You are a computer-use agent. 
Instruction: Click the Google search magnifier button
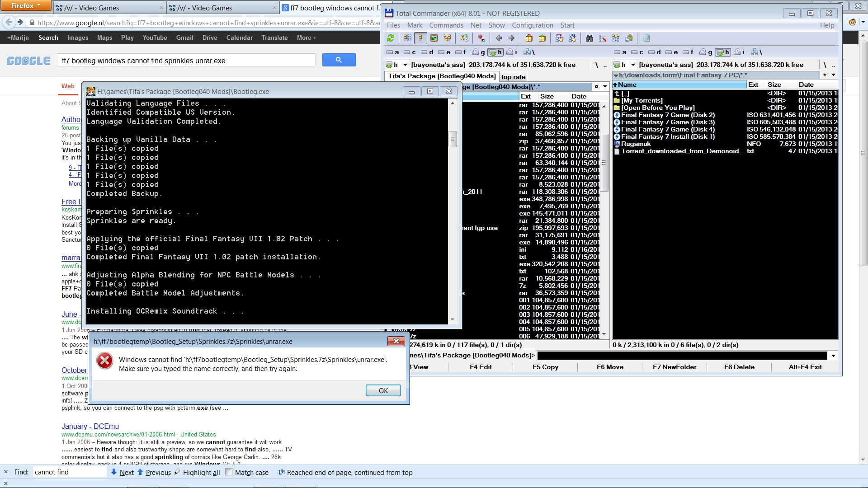pyautogui.click(x=339, y=60)
